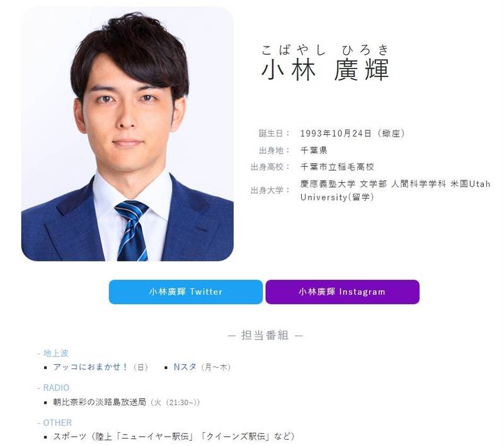Viewport: 504px width, 446px height.
Task: Click the birthday 1993年10月24日 text
Action: (336, 134)
